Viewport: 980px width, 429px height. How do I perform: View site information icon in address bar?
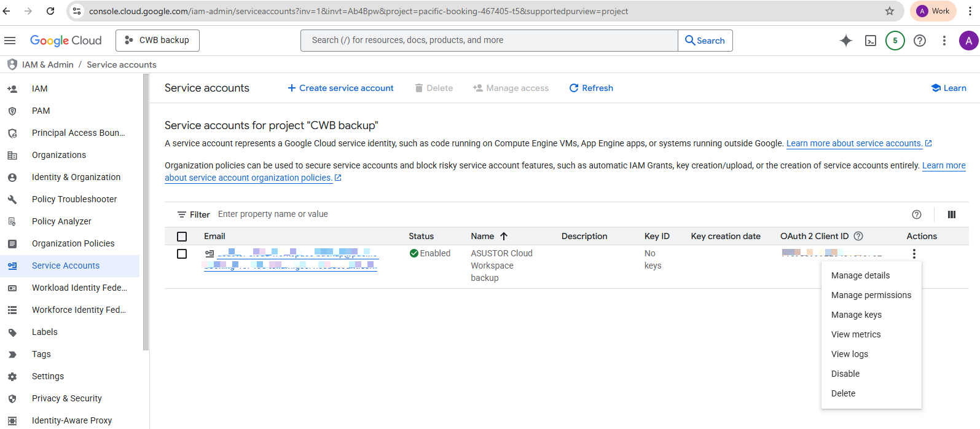[77, 11]
